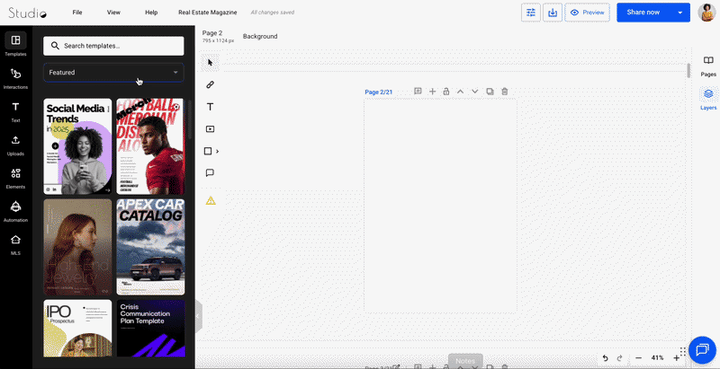Zoom out with the minus button
This screenshot has height=369, width=720.
[x=638, y=358]
